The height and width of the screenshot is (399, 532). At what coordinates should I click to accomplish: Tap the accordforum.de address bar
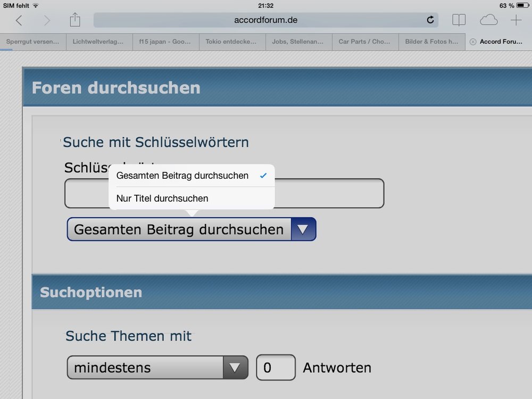265,20
